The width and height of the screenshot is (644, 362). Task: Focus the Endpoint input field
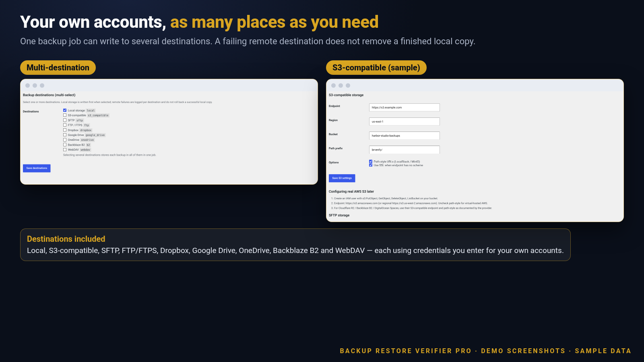(x=405, y=107)
